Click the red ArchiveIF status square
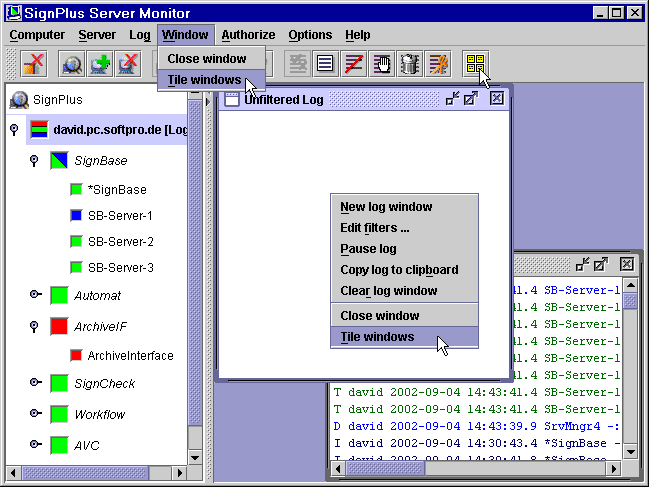Image resolution: width=649 pixels, height=487 pixels. [x=59, y=327]
